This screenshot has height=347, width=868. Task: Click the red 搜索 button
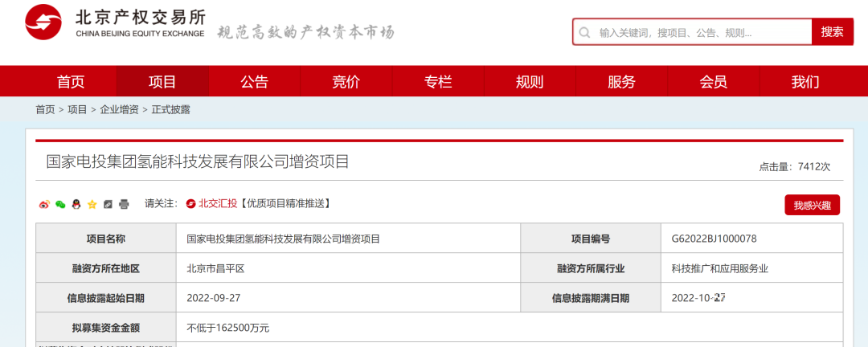pos(833,32)
